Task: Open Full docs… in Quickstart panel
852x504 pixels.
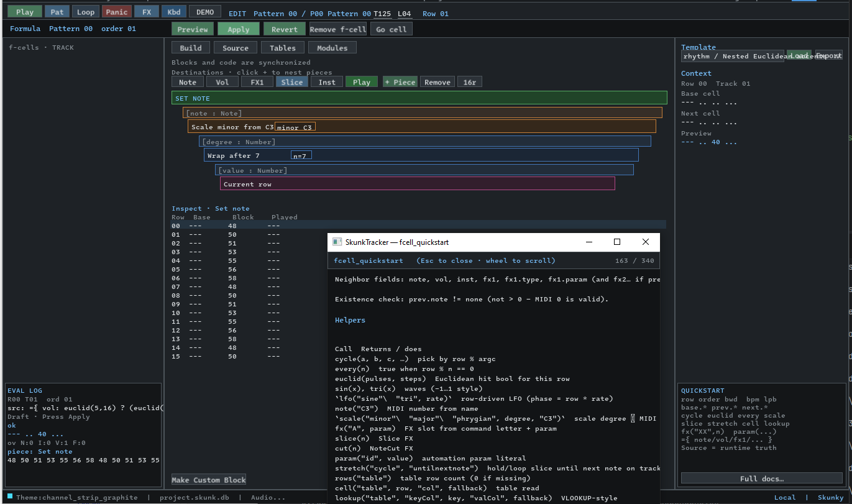Action: pyautogui.click(x=762, y=479)
